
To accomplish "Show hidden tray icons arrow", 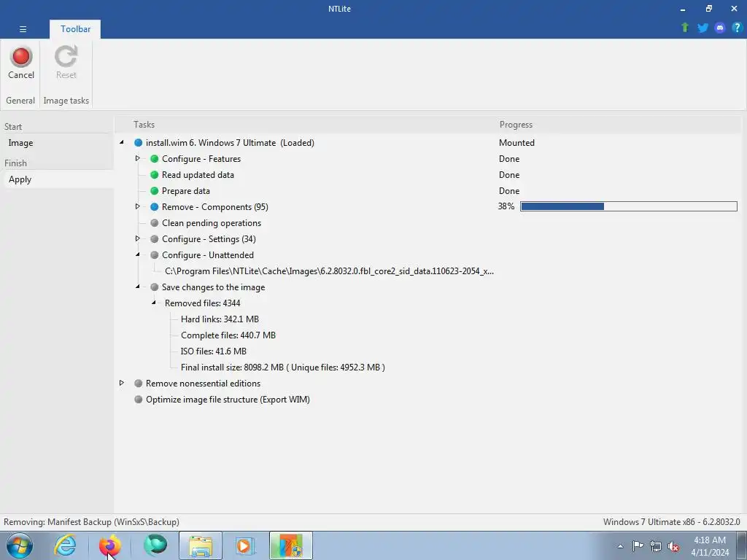I will pyautogui.click(x=620, y=546).
